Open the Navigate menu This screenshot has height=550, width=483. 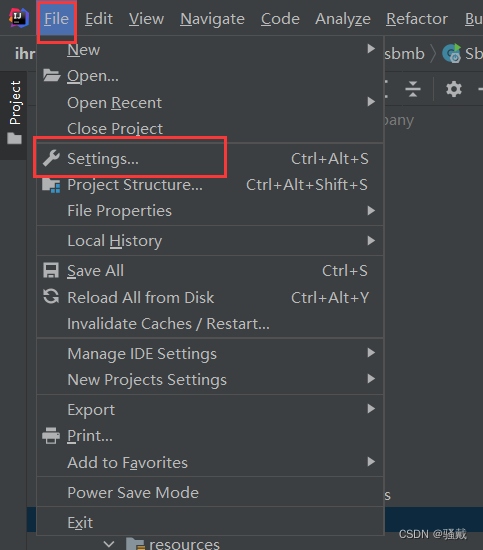[x=212, y=19]
